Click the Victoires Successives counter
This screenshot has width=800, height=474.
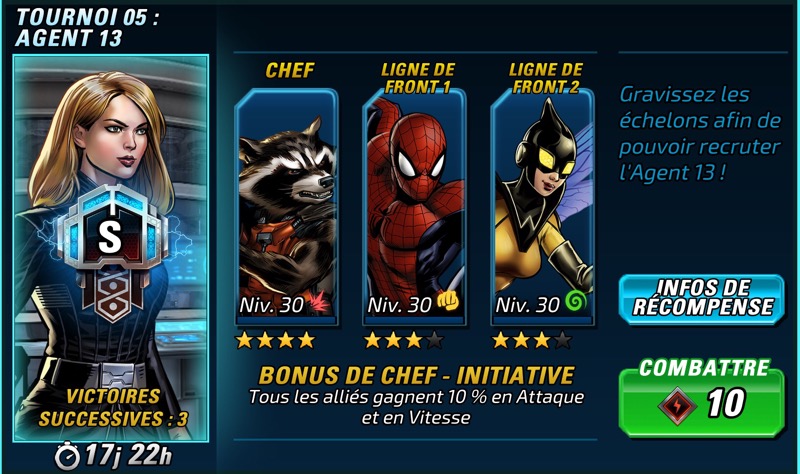[x=114, y=408]
